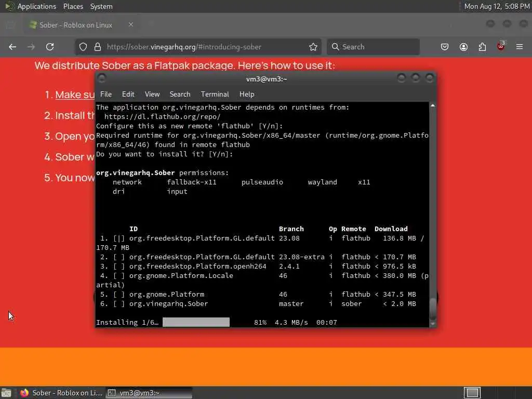Click the 'Make su' link on webpage
532x399 pixels.
click(75, 95)
